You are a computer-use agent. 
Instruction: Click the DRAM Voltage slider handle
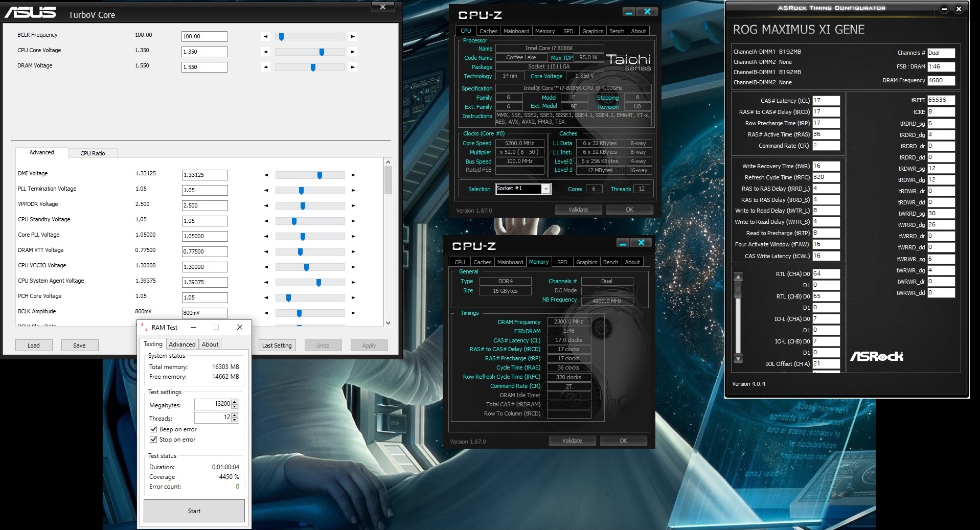(x=313, y=67)
